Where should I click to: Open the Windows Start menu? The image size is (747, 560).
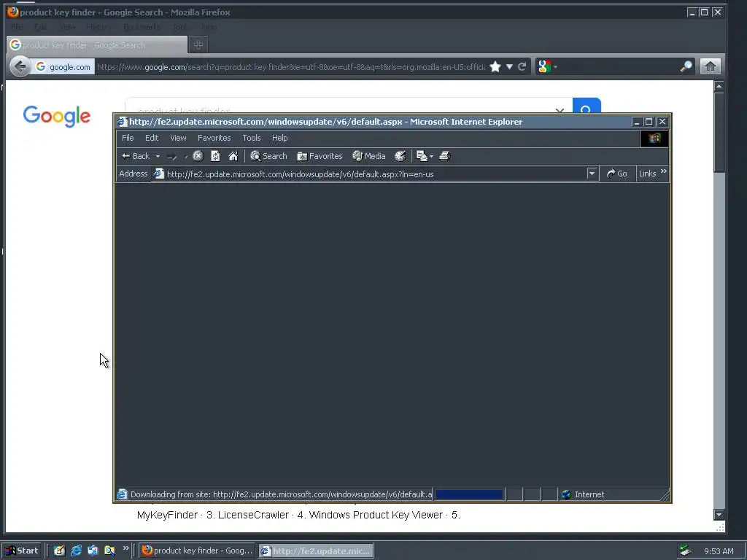point(22,551)
